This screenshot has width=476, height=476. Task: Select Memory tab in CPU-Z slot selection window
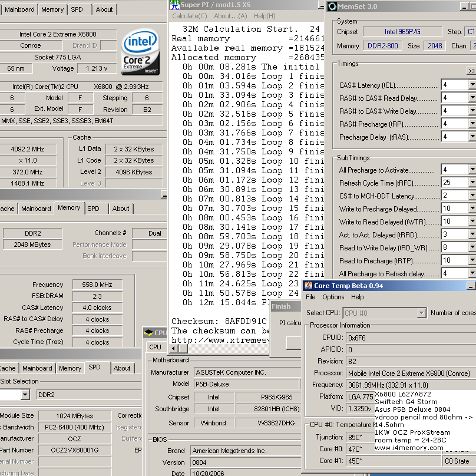70,368
